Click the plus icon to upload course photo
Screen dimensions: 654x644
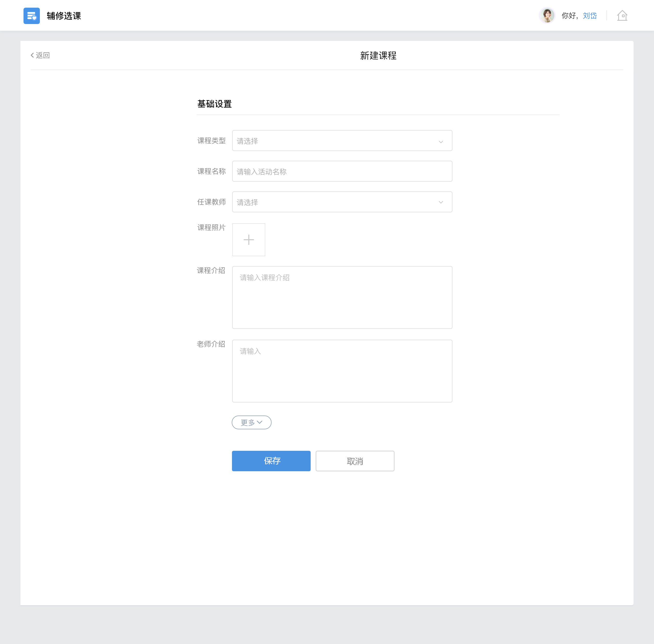coord(249,240)
